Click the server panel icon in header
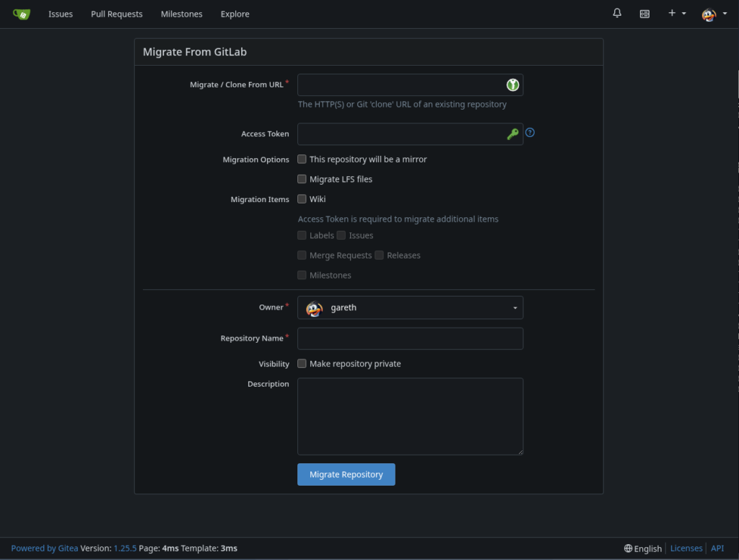 (644, 14)
